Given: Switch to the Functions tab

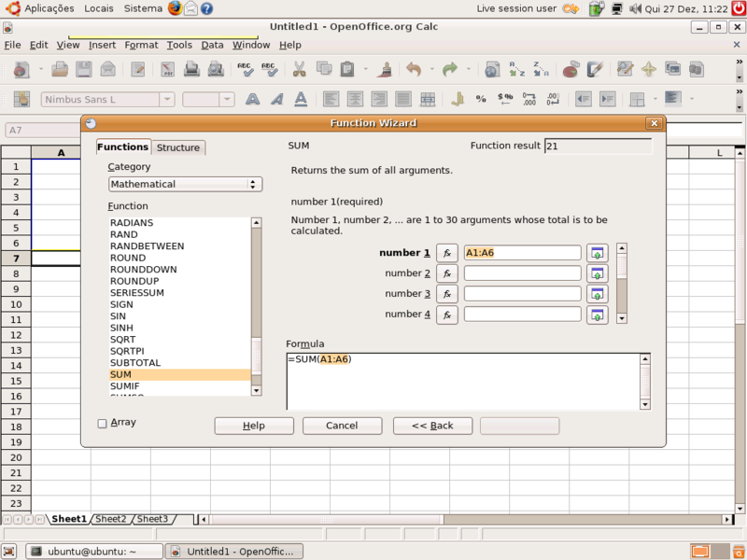Looking at the screenshot, I should pos(123,147).
